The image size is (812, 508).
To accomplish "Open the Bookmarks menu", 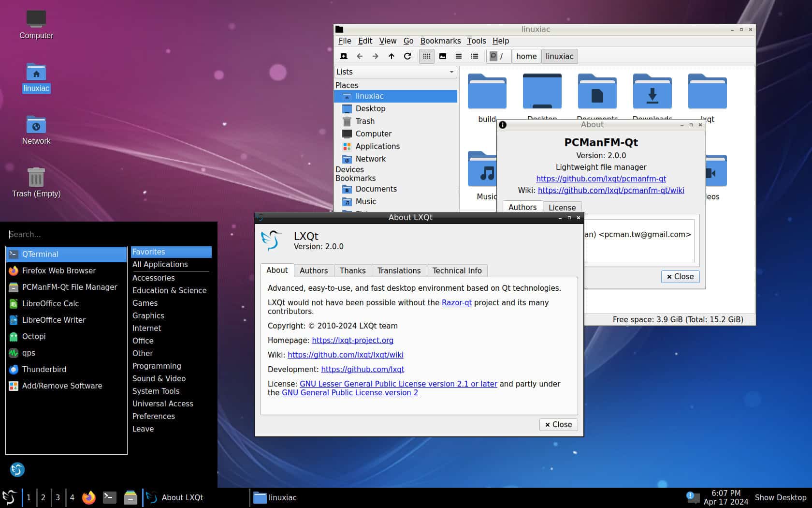I will click(x=440, y=41).
